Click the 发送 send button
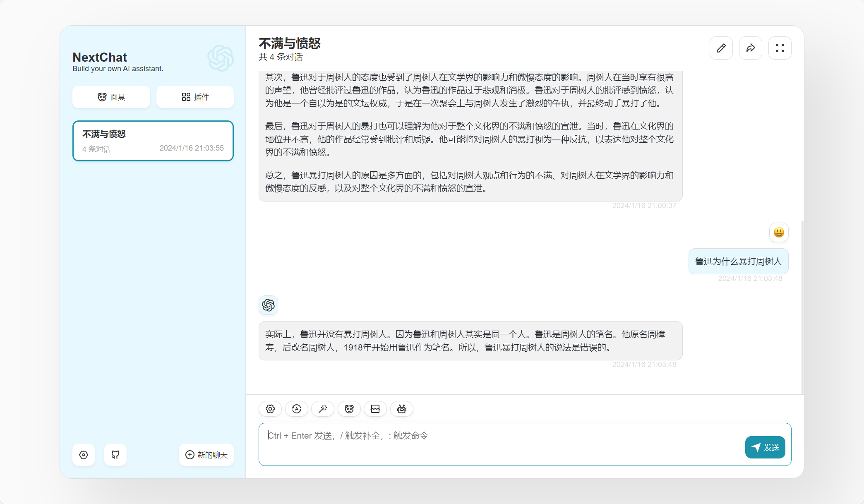Viewport: 864px width, 504px height. (765, 447)
